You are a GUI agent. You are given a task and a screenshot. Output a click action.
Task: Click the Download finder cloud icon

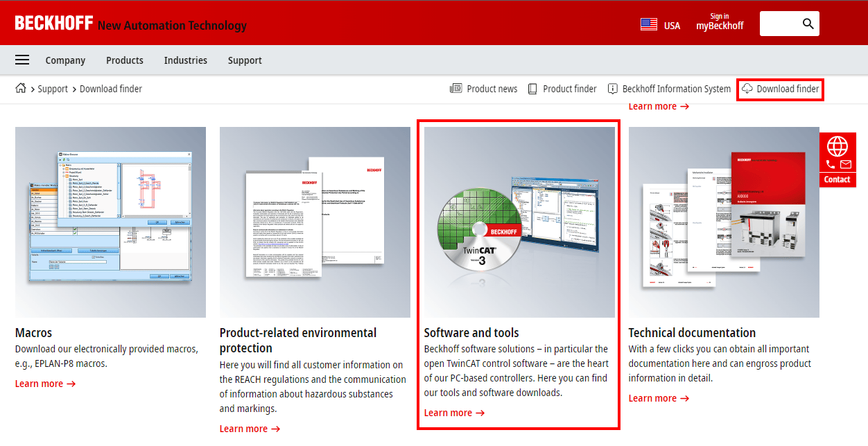(747, 89)
